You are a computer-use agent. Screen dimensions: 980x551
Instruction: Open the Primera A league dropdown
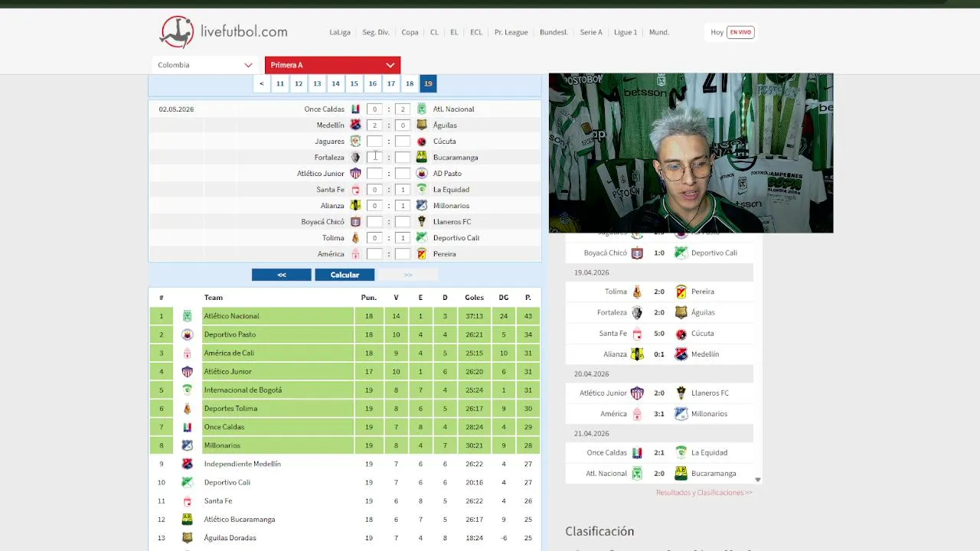click(332, 65)
